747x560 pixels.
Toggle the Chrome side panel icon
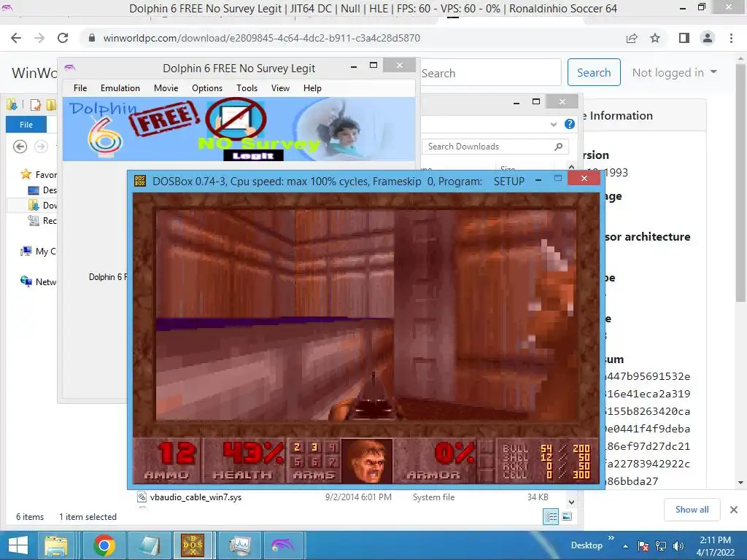pyautogui.click(x=684, y=38)
